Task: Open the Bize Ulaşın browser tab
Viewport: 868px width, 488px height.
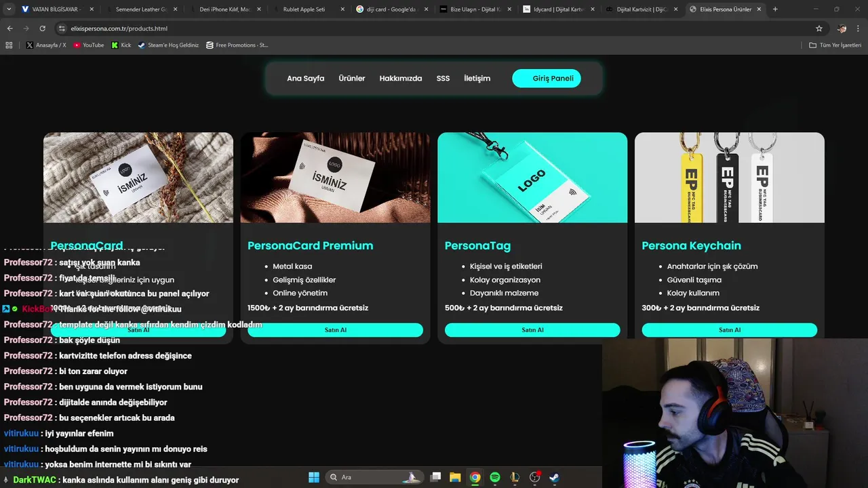Action: (475, 9)
